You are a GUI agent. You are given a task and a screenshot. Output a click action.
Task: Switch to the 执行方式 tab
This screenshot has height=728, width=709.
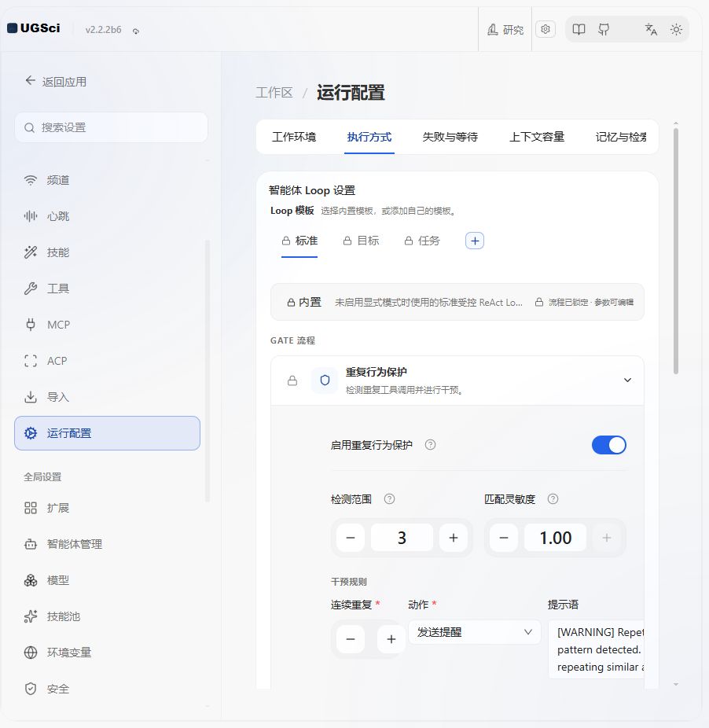(369, 137)
